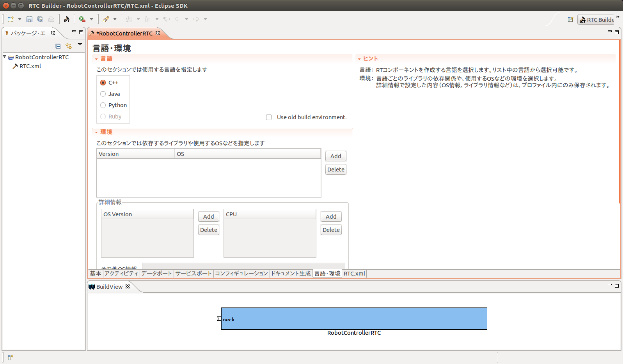Switch to the コンフィギュレーション tab
This screenshot has width=623, height=364.
[x=241, y=274]
